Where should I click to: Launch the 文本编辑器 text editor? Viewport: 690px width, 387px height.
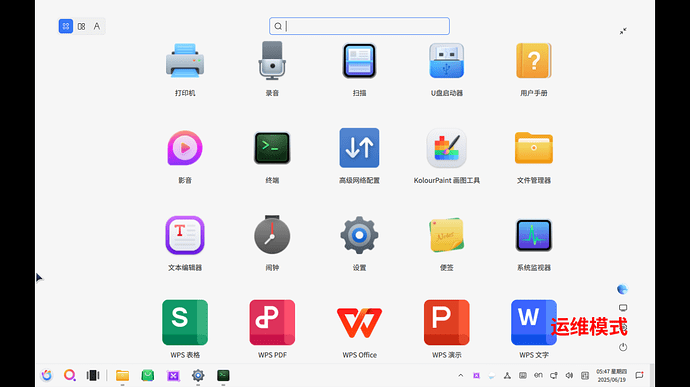pos(185,235)
